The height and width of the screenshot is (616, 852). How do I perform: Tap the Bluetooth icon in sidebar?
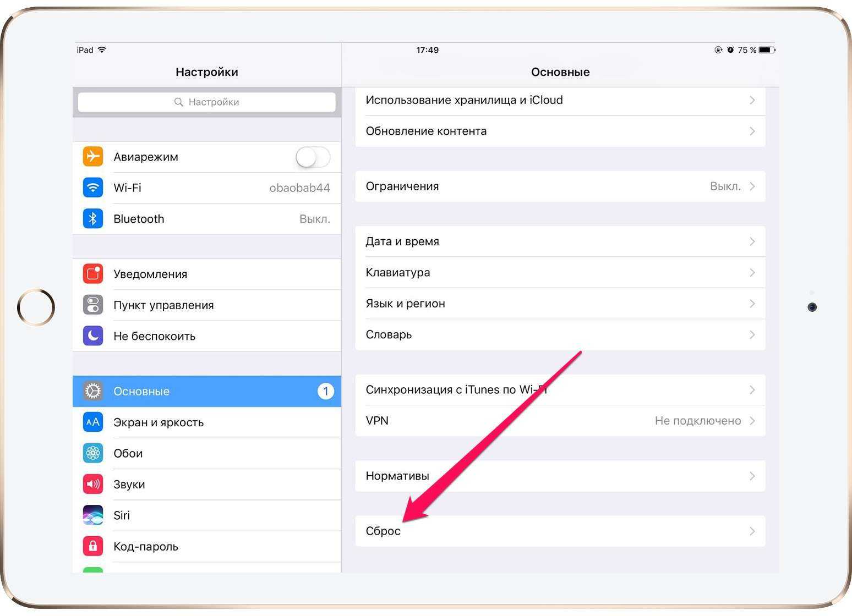click(x=93, y=219)
